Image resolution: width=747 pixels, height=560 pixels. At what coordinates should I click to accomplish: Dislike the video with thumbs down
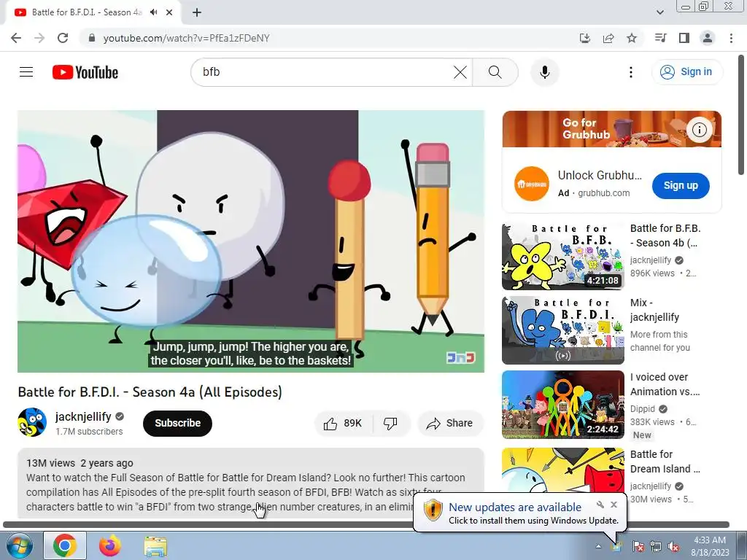(391, 423)
